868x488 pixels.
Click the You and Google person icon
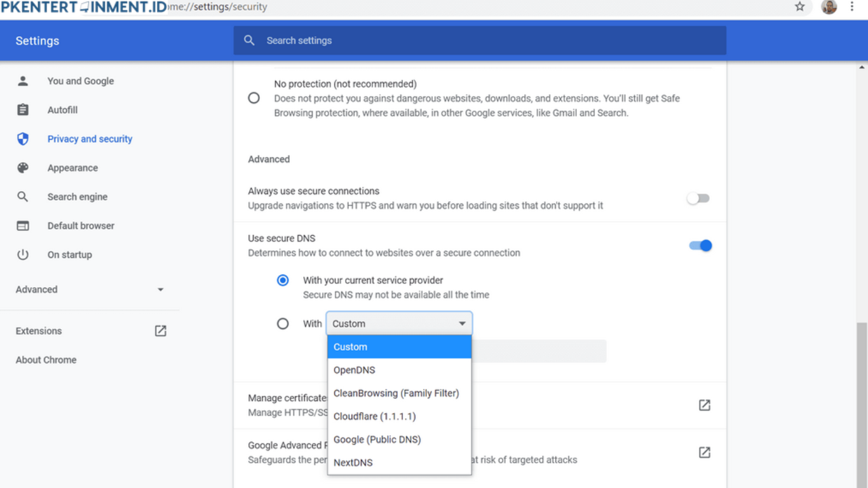(23, 81)
